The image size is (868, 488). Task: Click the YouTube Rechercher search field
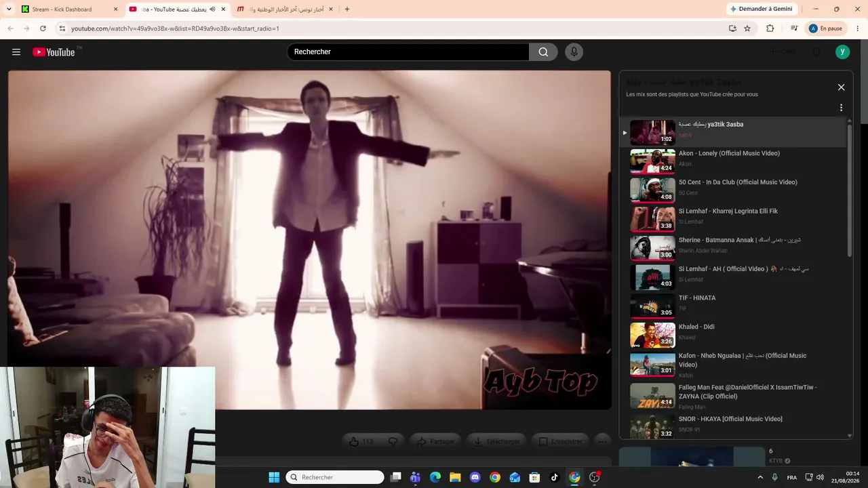(x=408, y=52)
